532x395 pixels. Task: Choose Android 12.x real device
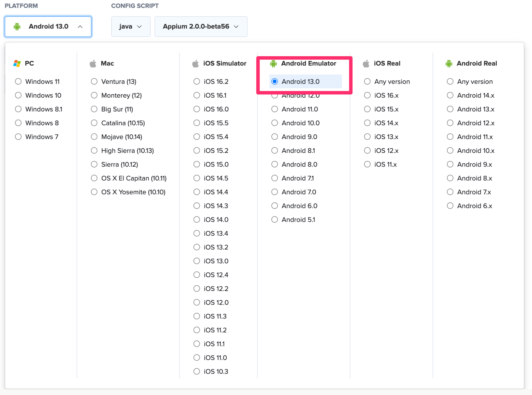[471, 123]
